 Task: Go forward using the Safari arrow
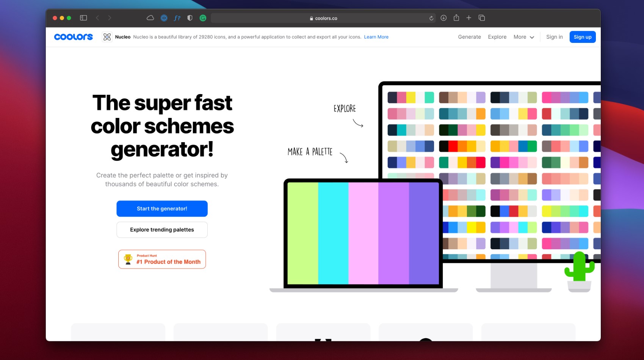pyautogui.click(x=110, y=18)
